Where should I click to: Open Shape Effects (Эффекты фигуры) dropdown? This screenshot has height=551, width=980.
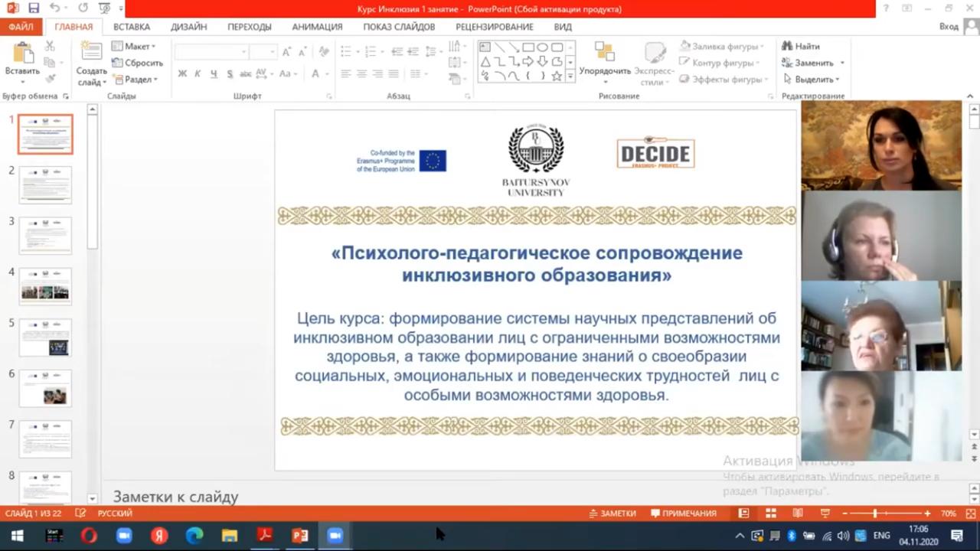(722, 80)
